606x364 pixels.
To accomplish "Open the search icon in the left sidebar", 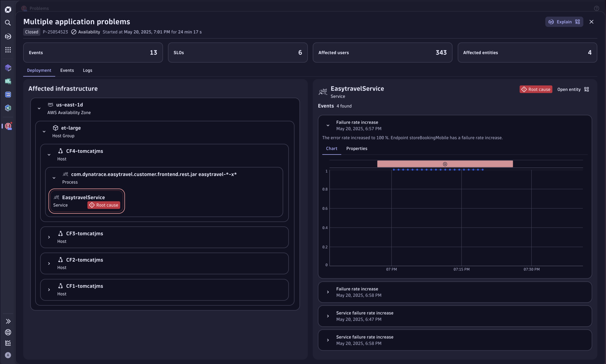I will tap(8, 22).
